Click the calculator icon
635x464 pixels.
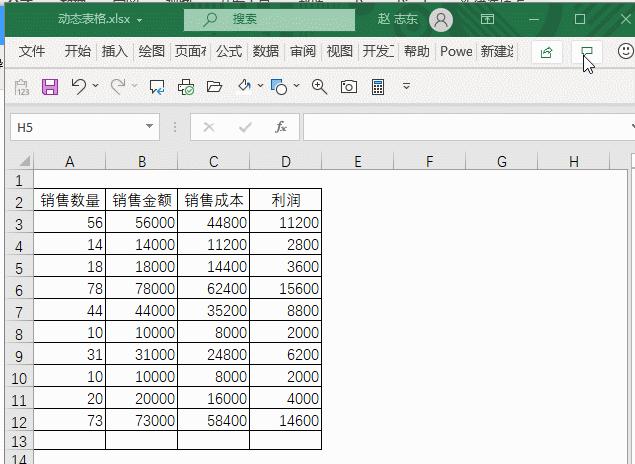point(378,87)
